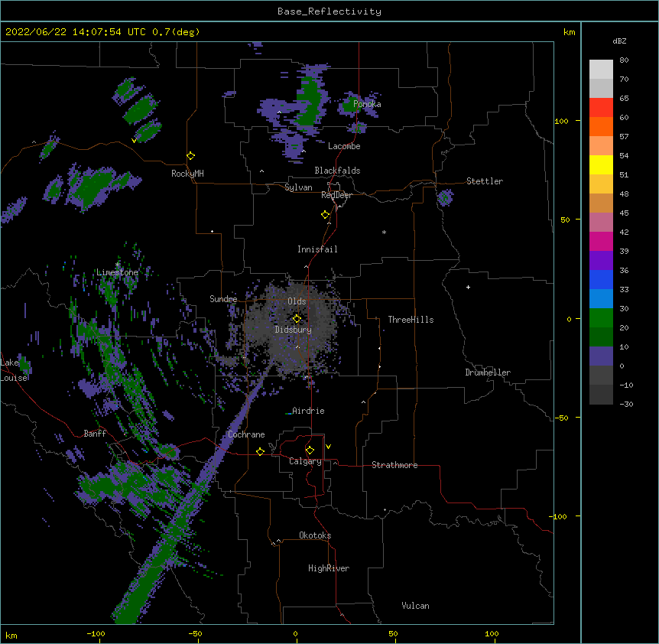Click the white asterisk marker above Limestone

coord(117,265)
